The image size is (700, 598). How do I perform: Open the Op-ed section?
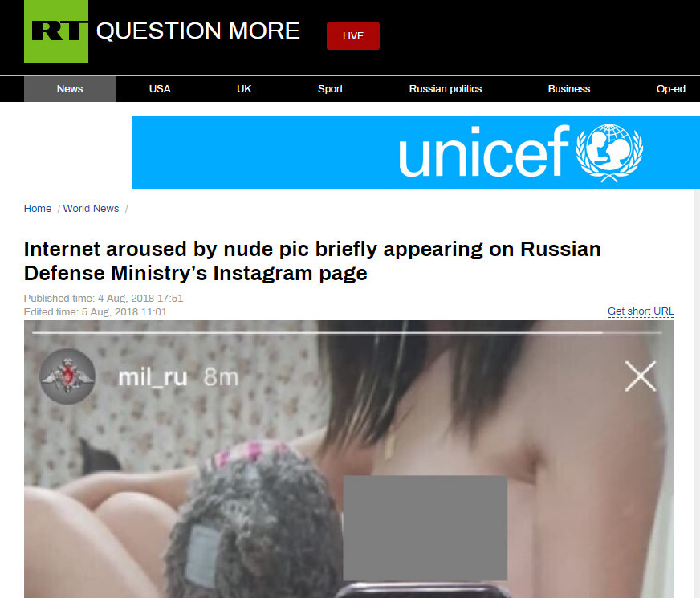tap(670, 89)
